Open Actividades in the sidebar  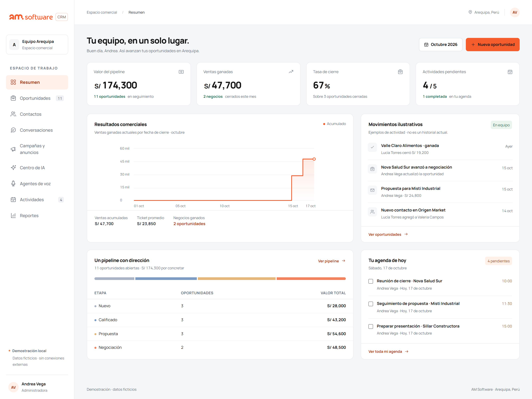pos(37,200)
